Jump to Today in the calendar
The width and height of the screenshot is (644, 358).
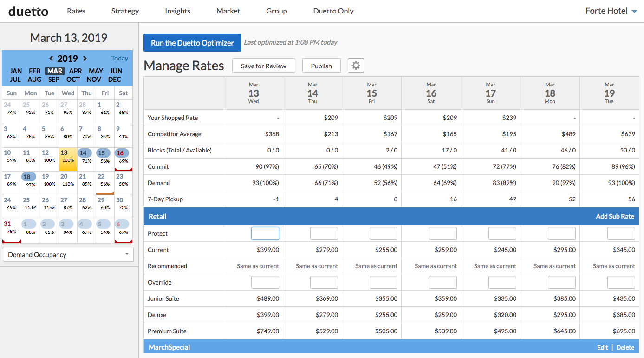[x=119, y=58]
